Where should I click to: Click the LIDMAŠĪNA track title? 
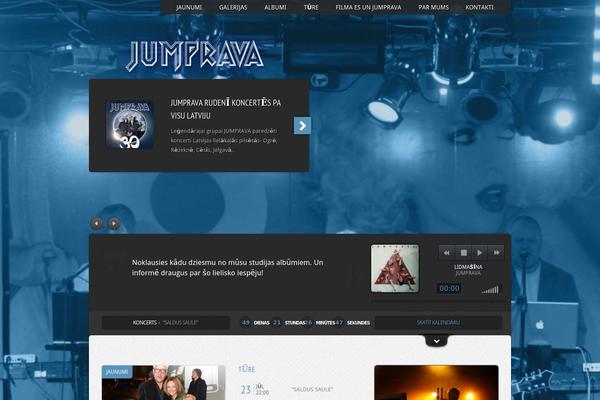pos(468,267)
